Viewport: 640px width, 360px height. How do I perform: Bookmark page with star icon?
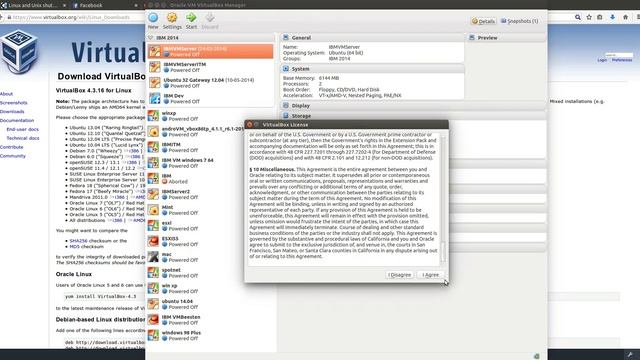(589, 17)
